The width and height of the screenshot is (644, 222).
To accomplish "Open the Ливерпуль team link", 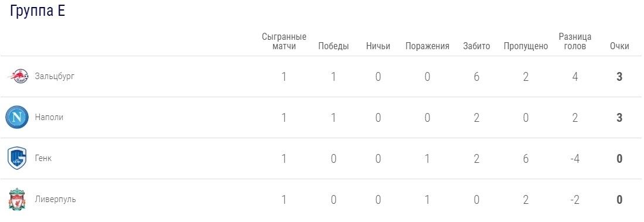I will 55,199.
